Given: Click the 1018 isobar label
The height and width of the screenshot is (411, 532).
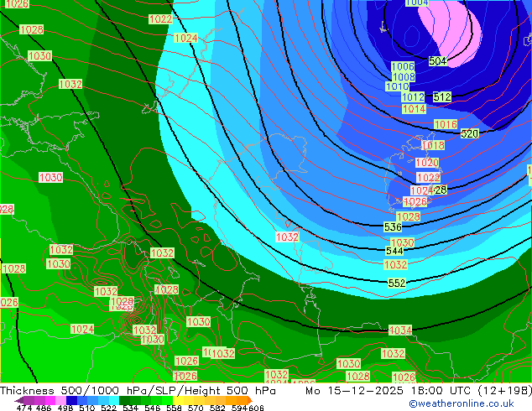Looking at the screenshot, I should [x=433, y=145].
